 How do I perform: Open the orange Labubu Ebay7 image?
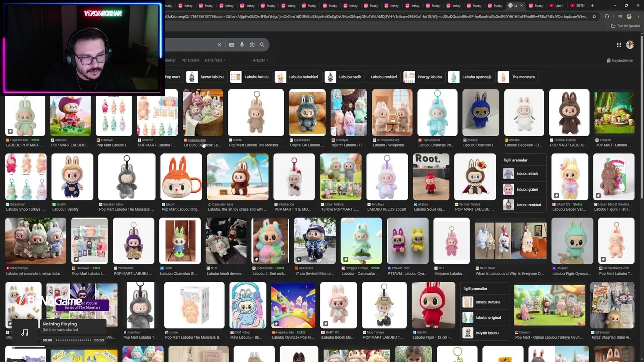point(181,177)
